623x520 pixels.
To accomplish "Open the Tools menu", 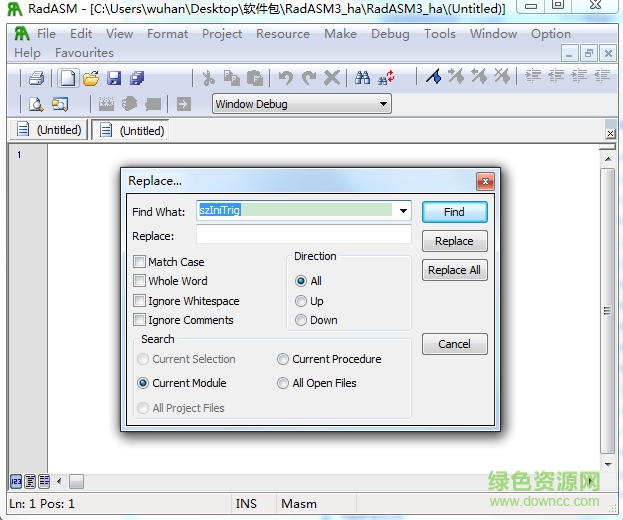I will click(439, 34).
